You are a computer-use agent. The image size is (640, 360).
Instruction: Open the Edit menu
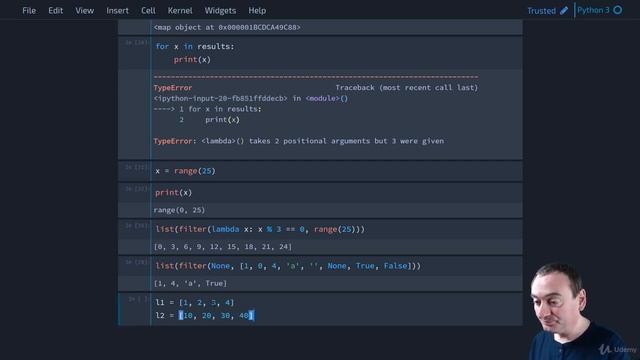point(56,11)
